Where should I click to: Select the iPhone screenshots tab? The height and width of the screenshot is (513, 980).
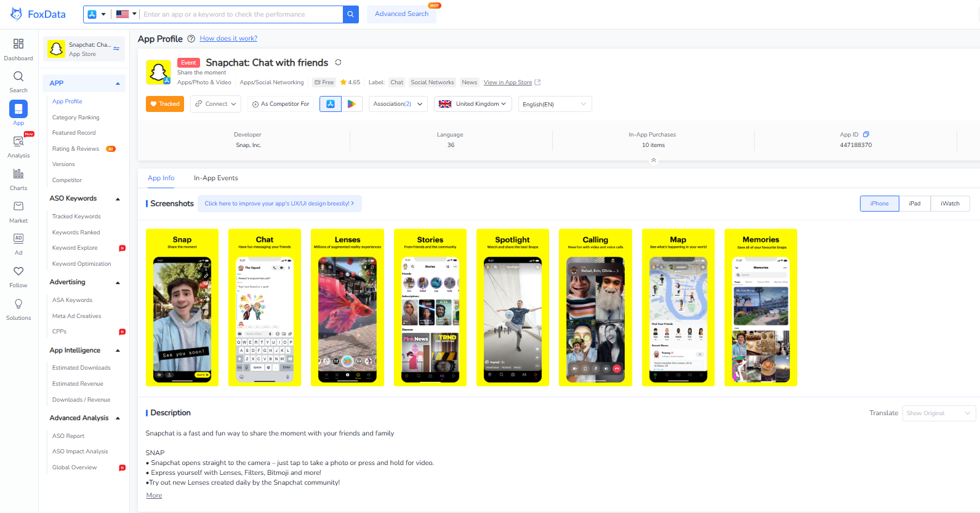tap(880, 204)
